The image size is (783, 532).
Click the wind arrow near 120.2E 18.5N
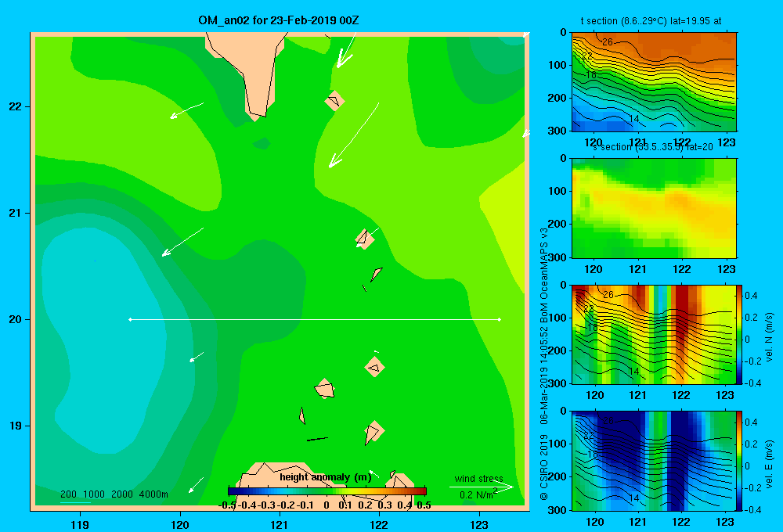(x=197, y=485)
